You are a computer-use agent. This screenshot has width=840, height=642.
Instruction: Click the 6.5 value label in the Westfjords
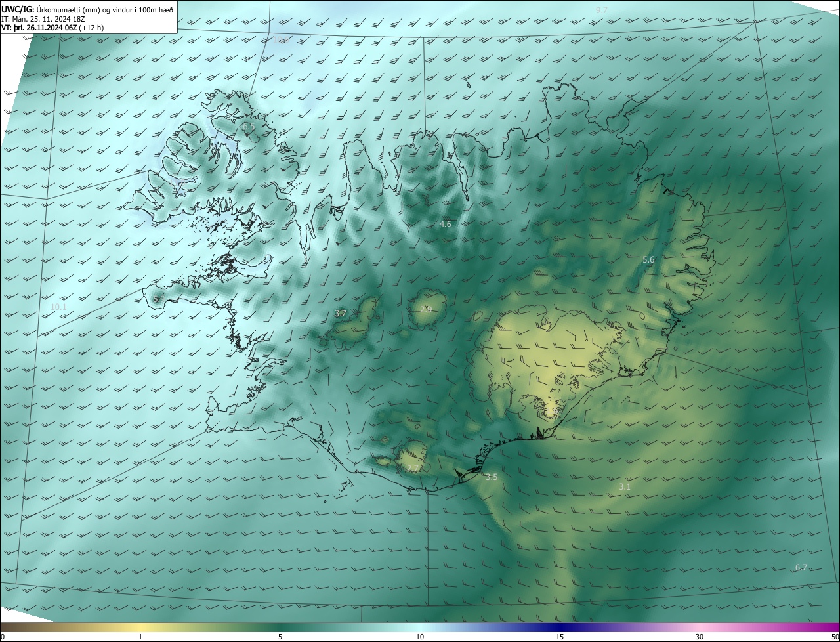click(x=248, y=126)
